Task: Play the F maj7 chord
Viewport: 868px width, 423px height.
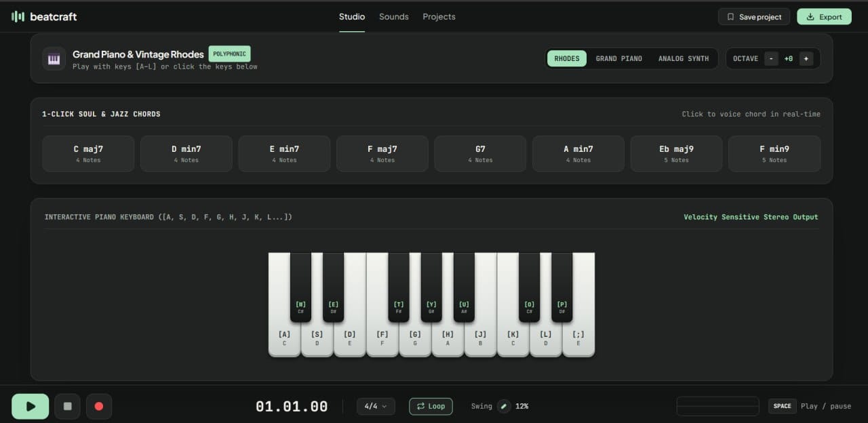Action: pyautogui.click(x=382, y=154)
